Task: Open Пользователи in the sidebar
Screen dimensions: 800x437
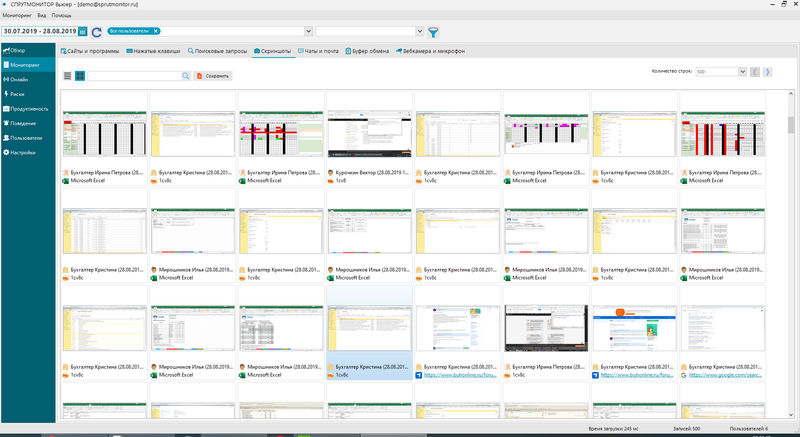Action: point(28,138)
